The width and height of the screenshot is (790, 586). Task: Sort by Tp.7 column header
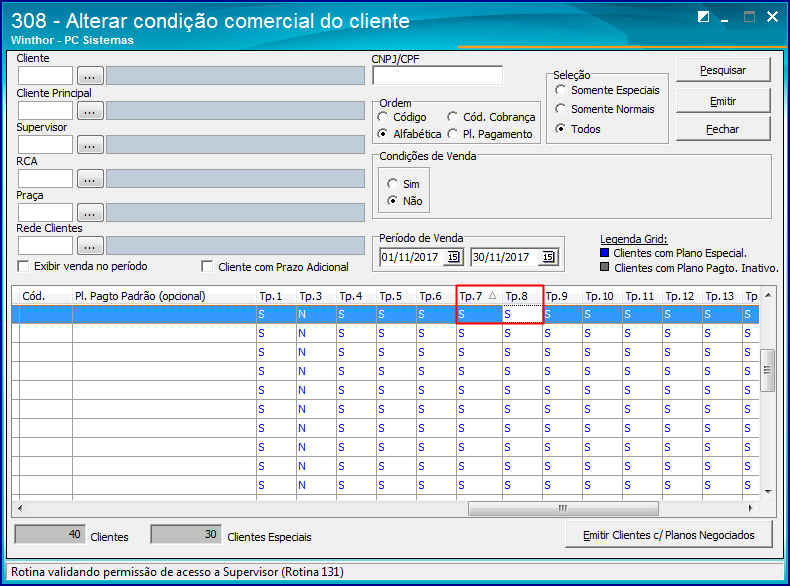click(x=479, y=296)
